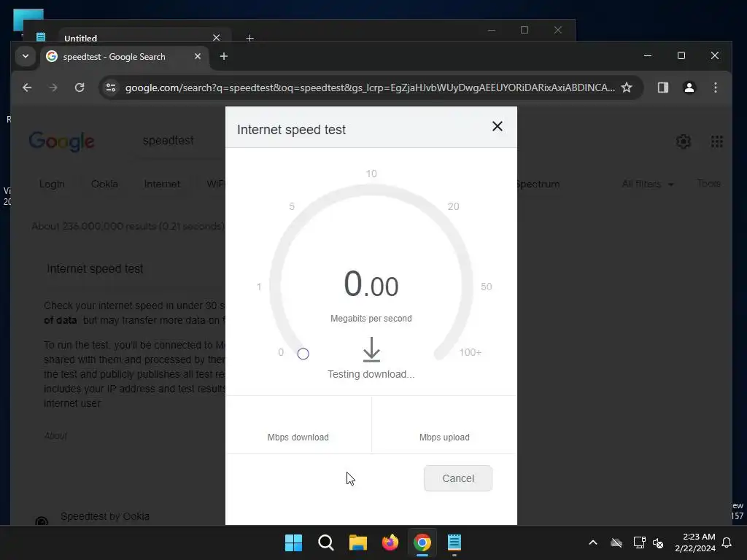Click the Chrome back arrow
Screen dimensions: 747x560
27,87
